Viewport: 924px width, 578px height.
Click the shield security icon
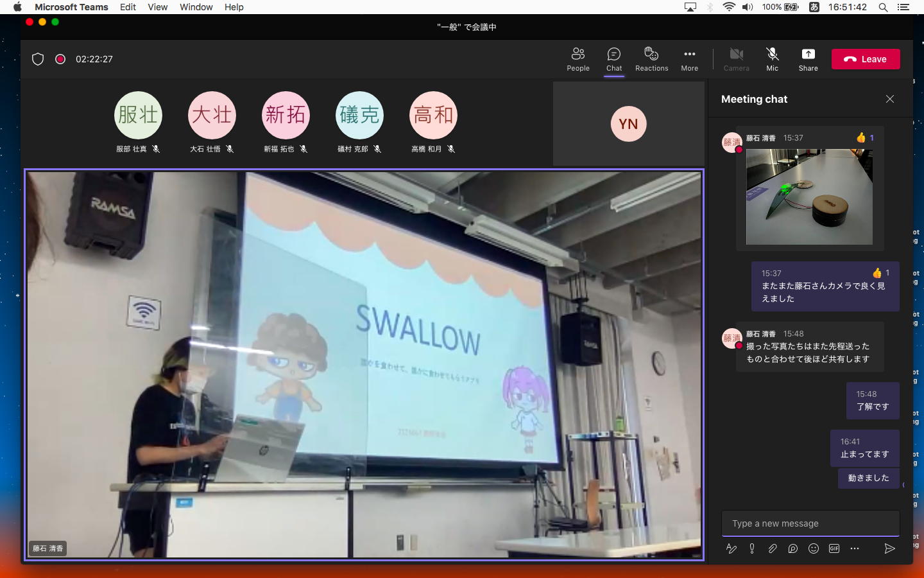tap(38, 59)
